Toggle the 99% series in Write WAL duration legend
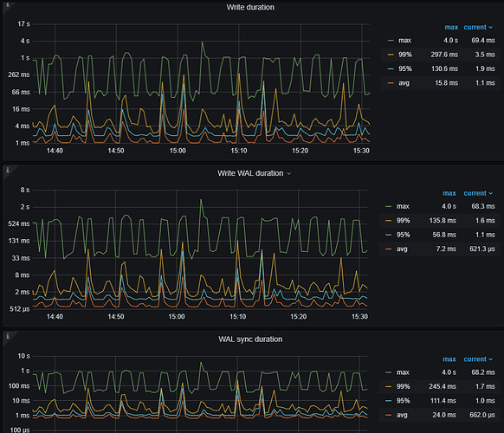Image resolution: width=504 pixels, height=433 pixels. click(403, 221)
